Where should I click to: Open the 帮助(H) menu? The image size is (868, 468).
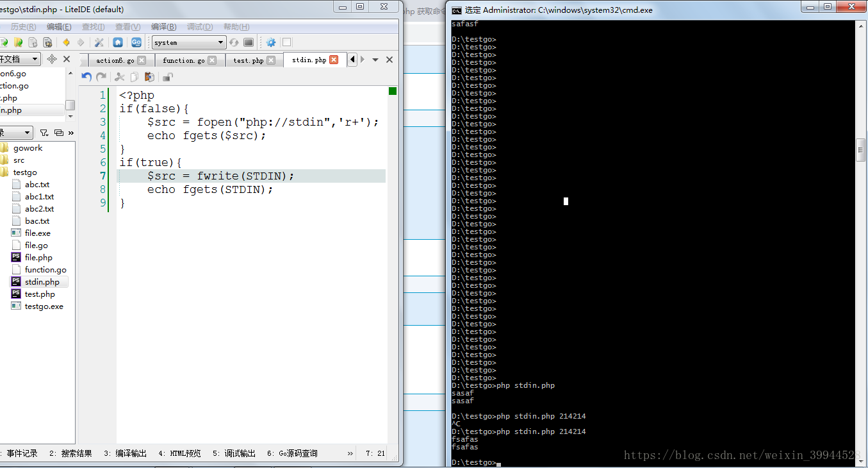pos(236,27)
